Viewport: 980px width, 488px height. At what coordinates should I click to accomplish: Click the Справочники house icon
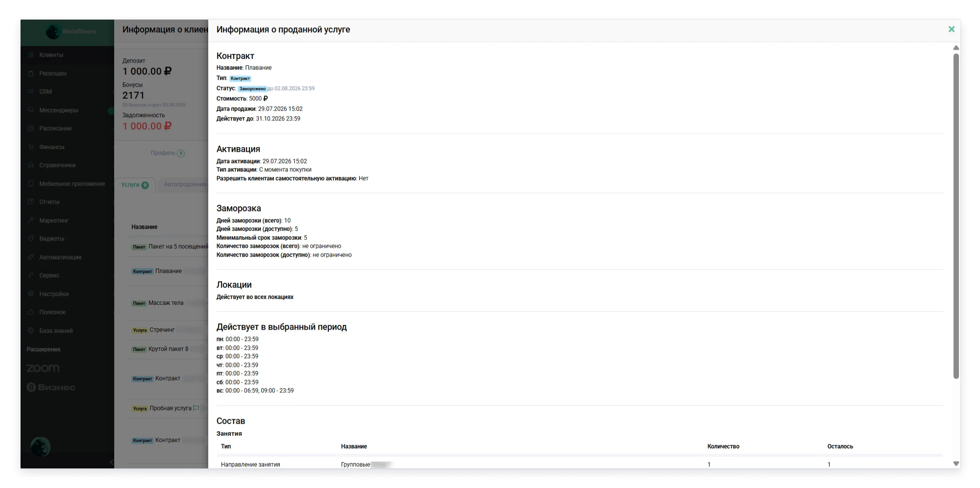[31, 165]
